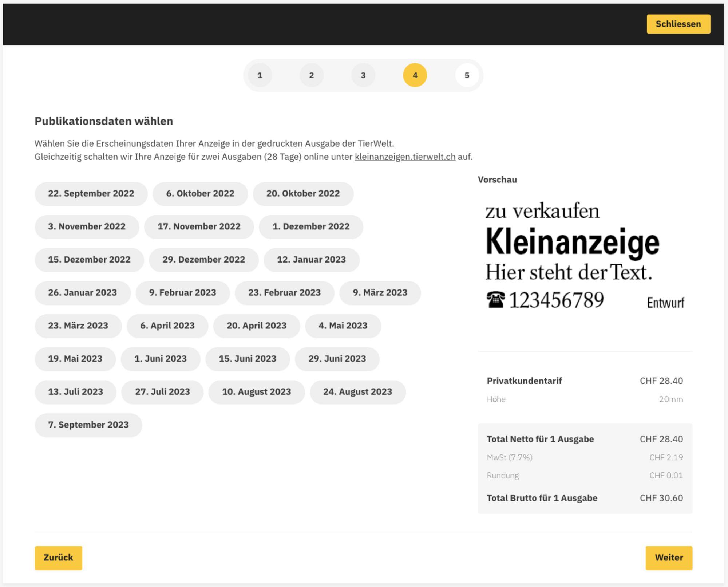
Task: Click the Rundung CHF 0.01 value
Action: pos(666,476)
